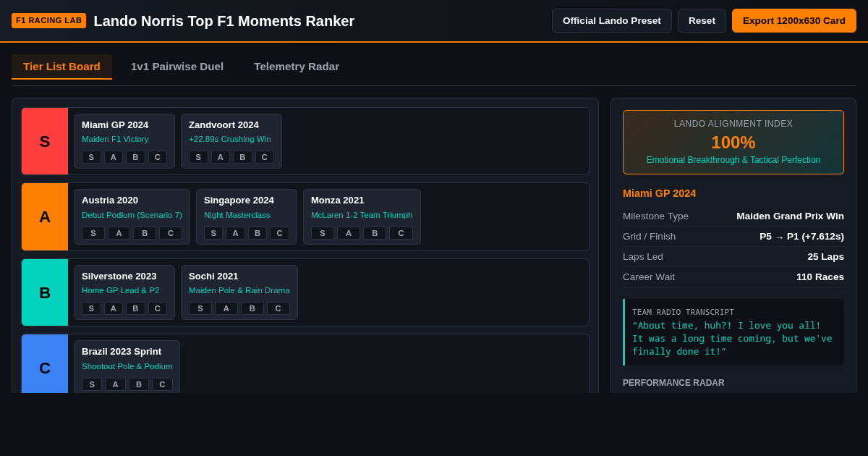Click the orange A tier row label

point(45,217)
